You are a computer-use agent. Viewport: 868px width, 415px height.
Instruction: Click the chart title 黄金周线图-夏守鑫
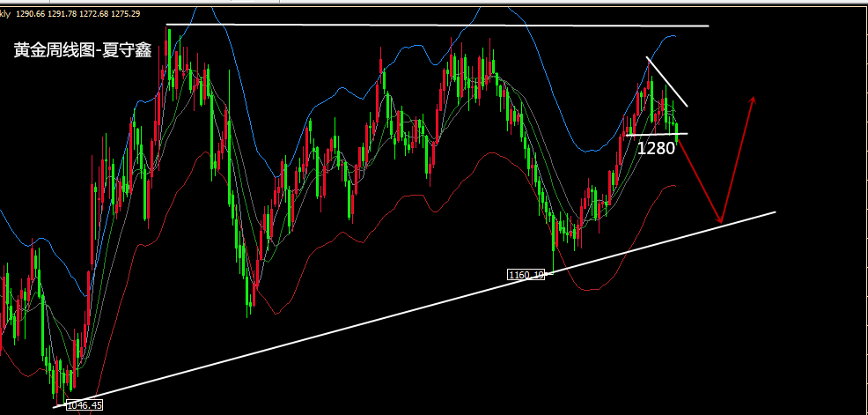tap(83, 51)
